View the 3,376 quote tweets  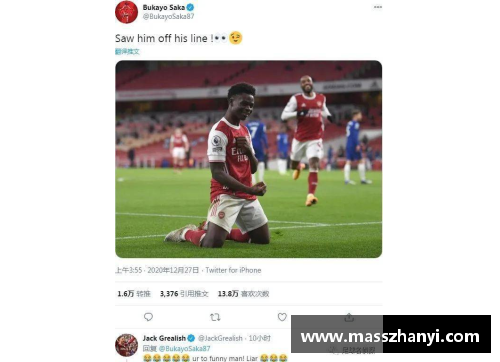tap(184, 294)
